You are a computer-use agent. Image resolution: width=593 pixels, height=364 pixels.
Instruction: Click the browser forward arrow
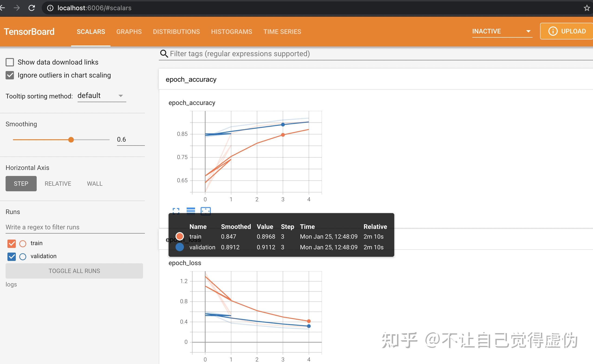click(x=17, y=8)
